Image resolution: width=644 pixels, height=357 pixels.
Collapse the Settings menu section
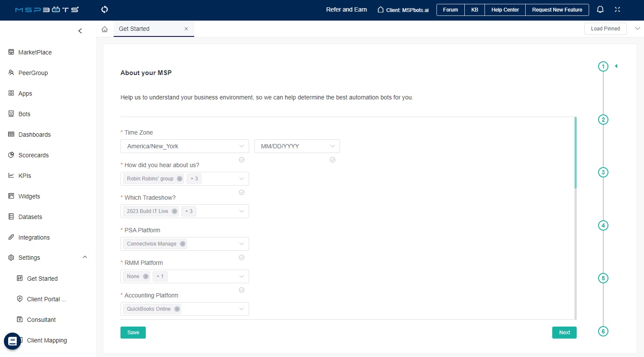(85, 257)
